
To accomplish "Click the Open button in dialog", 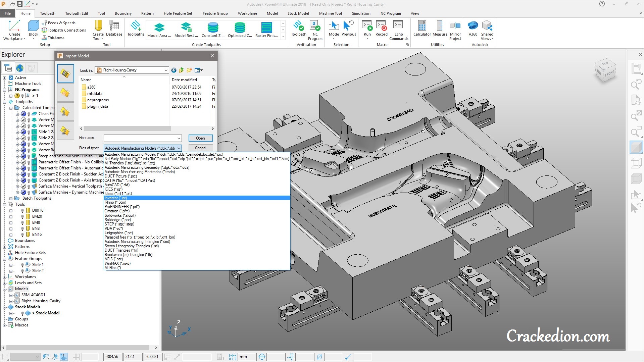I will 200,138.
